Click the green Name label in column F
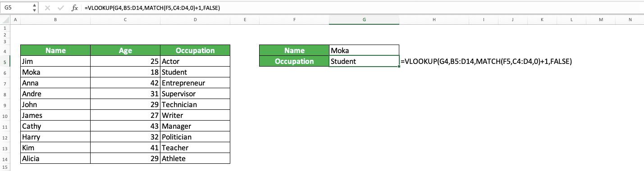 [x=294, y=50]
